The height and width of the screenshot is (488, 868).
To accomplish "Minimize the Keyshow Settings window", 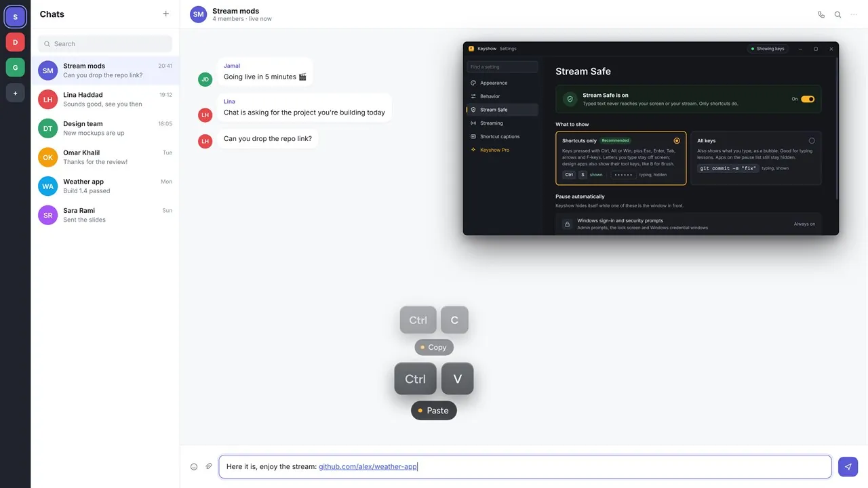I will tap(800, 49).
